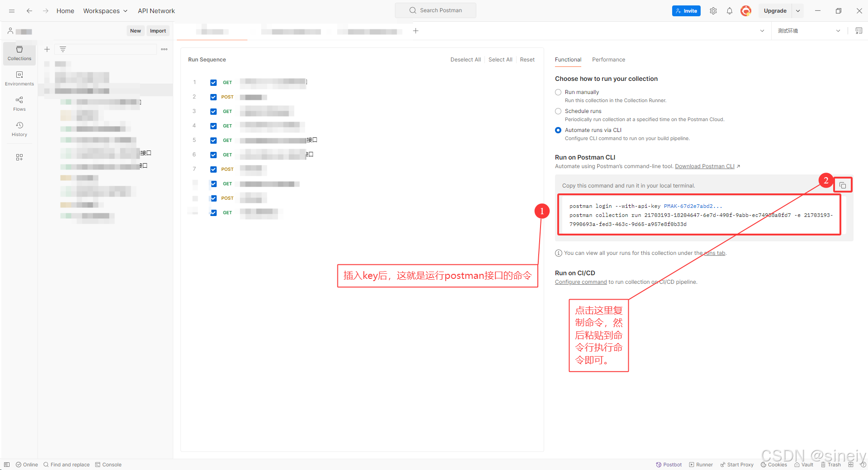Screen dimensions: 868x470
Task: Expand the Workspaces dropdown
Action: click(x=105, y=11)
